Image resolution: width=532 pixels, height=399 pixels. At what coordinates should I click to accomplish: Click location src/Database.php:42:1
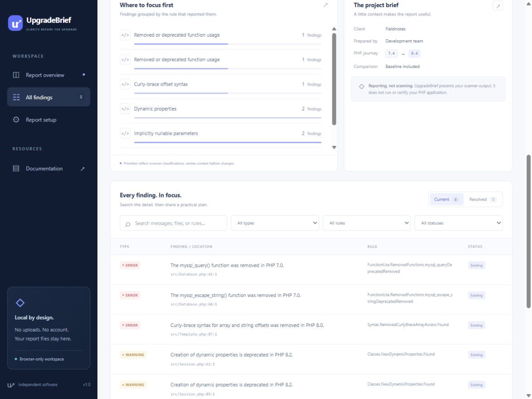pyautogui.click(x=194, y=274)
